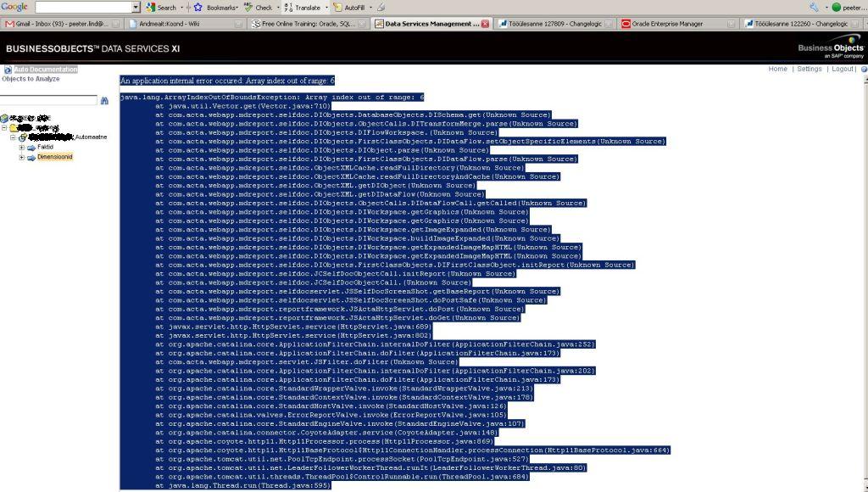Switch to the Oracle Enterprise Manager tab
Image resolution: width=868 pixels, height=492 pixels.
[677, 24]
